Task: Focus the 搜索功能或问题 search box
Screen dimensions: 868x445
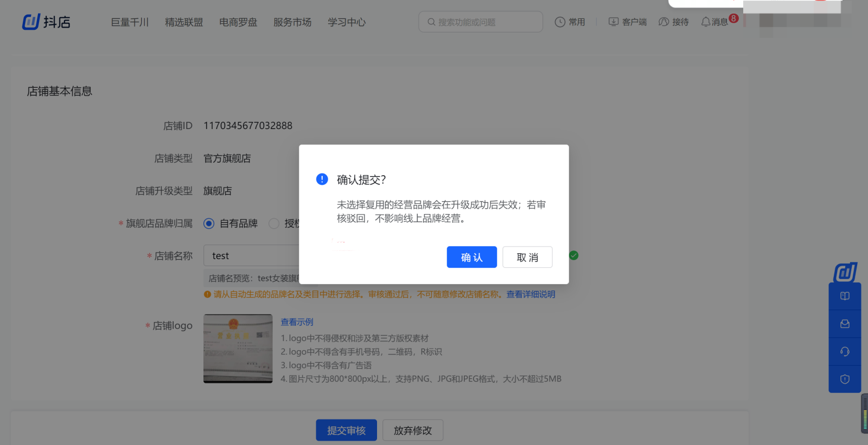Action: pyautogui.click(x=480, y=22)
